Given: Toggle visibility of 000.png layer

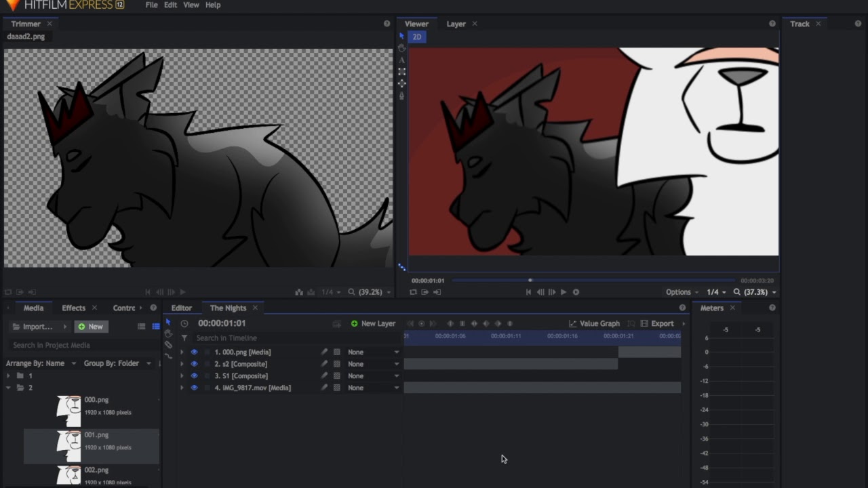Looking at the screenshot, I should click(194, 352).
